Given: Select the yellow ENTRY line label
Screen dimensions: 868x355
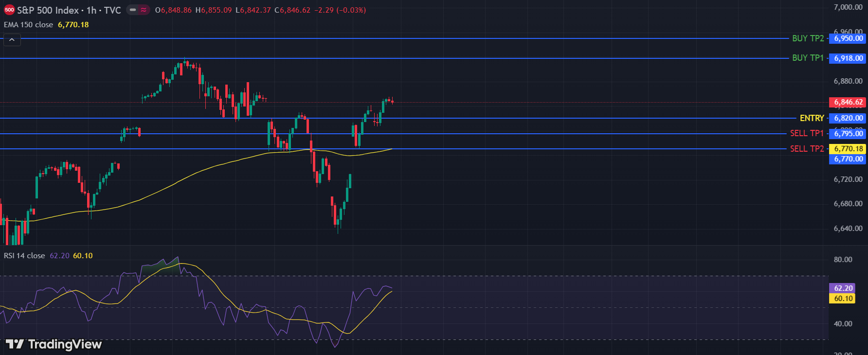Looking at the screenshot, I should point(812,118).
